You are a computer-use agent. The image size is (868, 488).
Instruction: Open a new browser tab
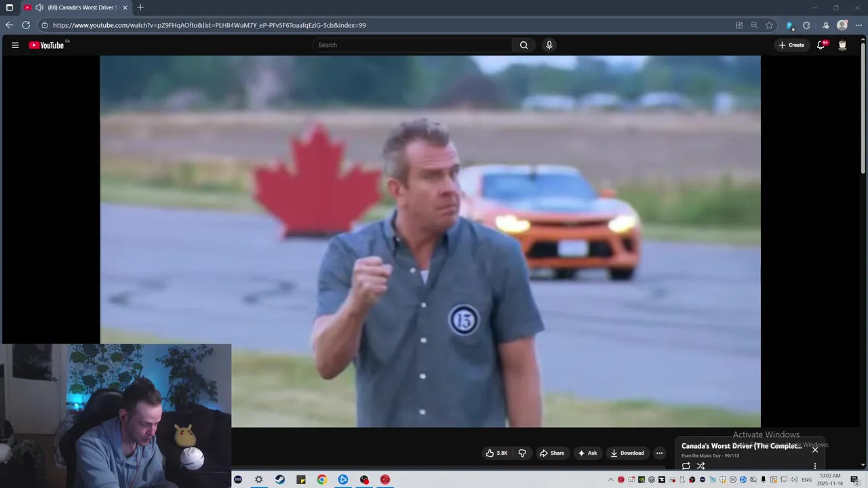pos(140,7)
